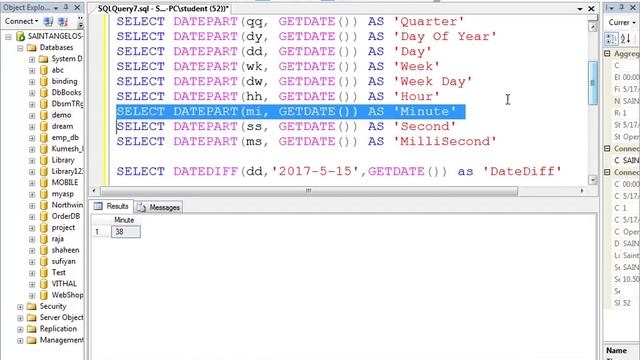
Task: Expand the System Databases folder
Action: [32, 59]
